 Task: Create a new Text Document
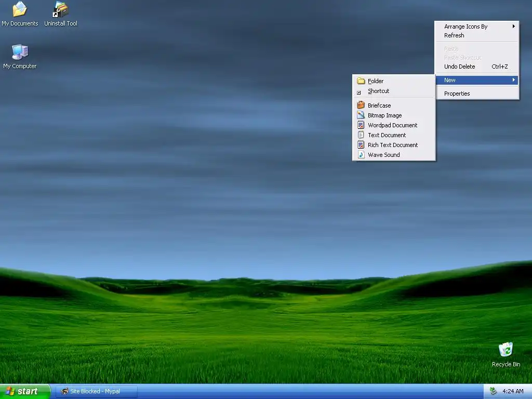click(x=394, y=135)
